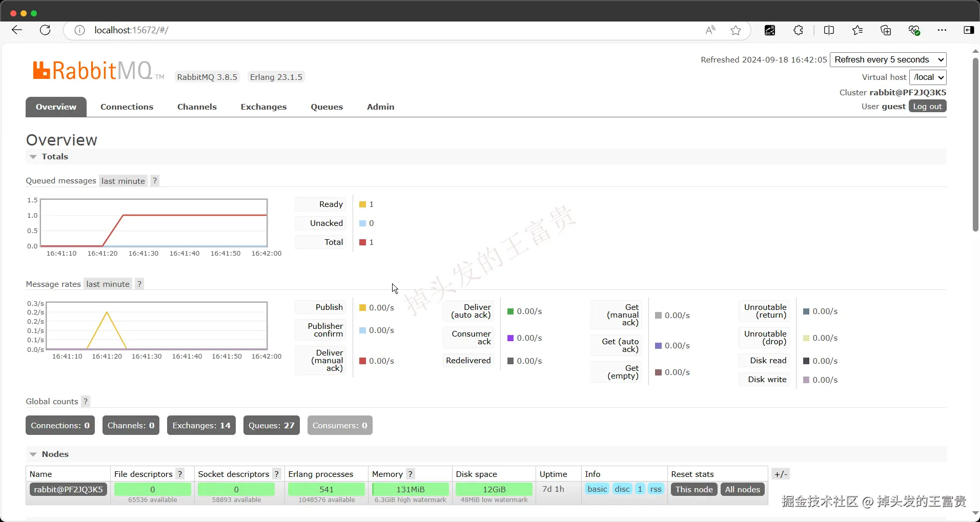Click the basic info tag
The height and width of the screenshot is (522, 980).
point(597,489)
